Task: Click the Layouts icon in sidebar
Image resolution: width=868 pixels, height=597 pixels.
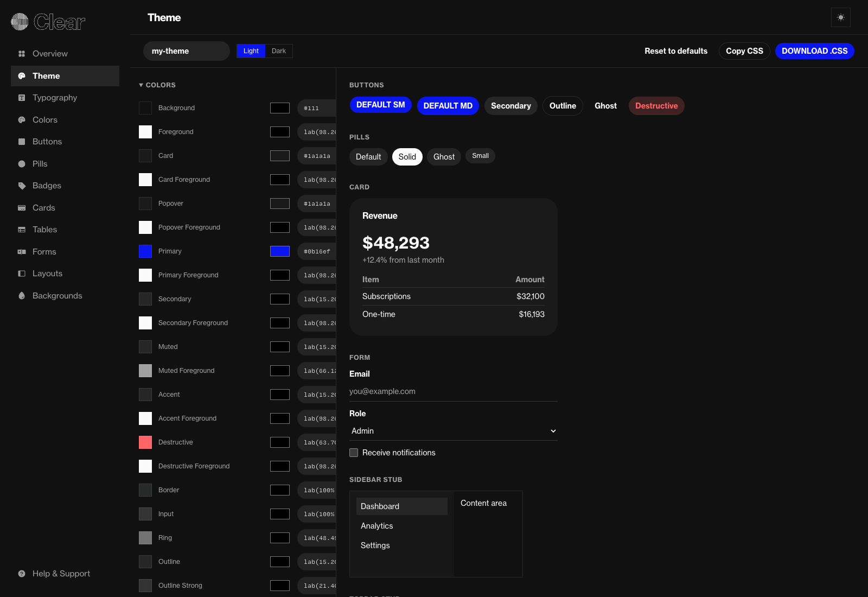Action: click(22, 274)
